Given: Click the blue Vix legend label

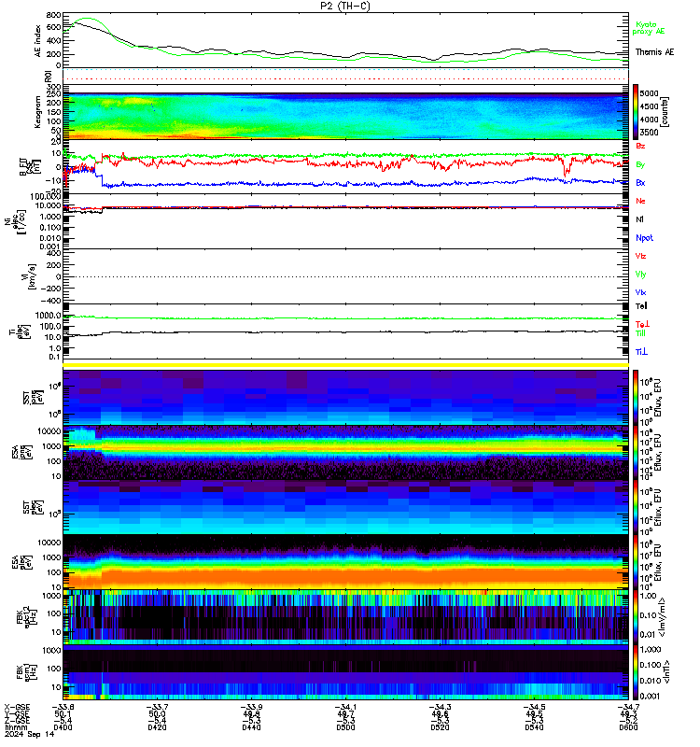Looking at the screenshot, I should tap(640, 292).
